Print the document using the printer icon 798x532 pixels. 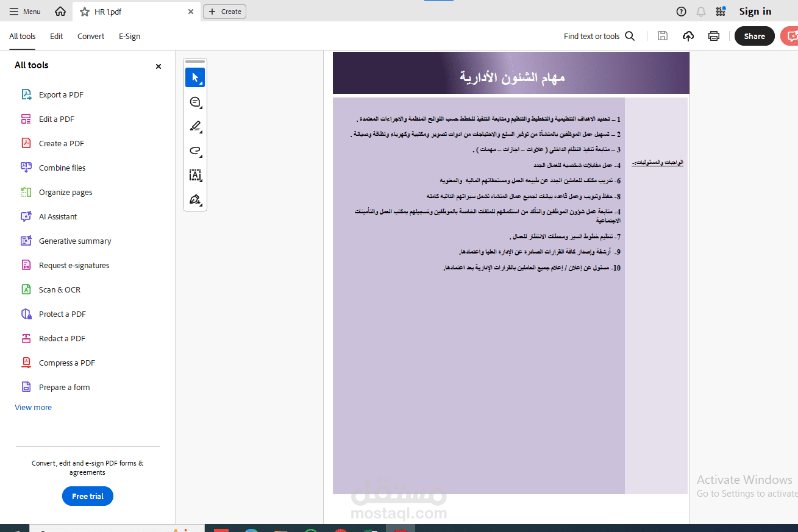(x=713, y=36)
